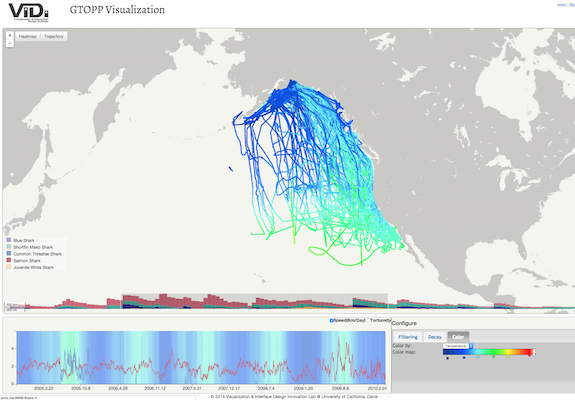The image size is (575, 400).
Task: Select green color map stop
Action: 493,356
